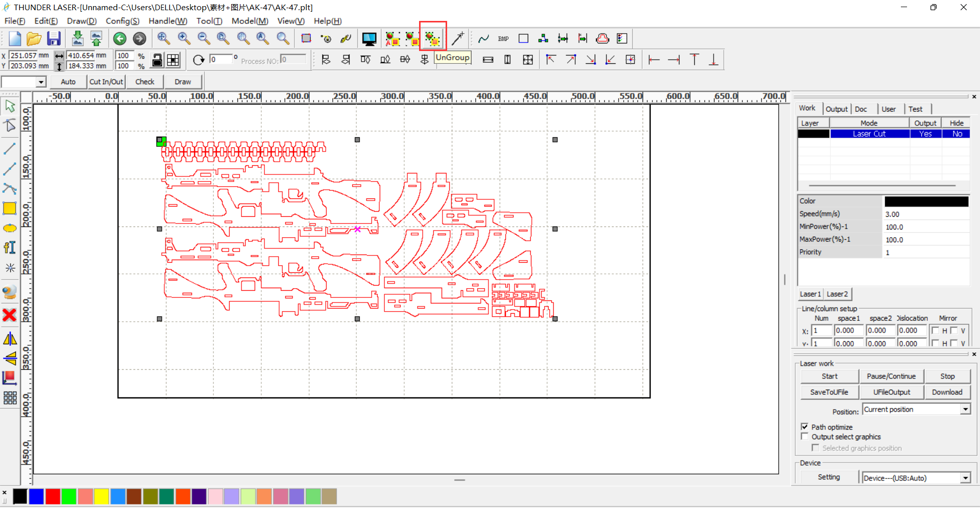This screenshot has height=508, width=980.
Task: Click the Align left icon
Action: (x=326, y=60)
